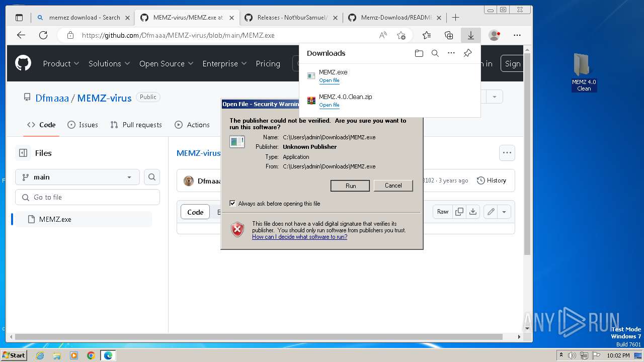The height and width of the screenshot is (362, 644).
Task: Uncheck Always ask before opening this file
Action: [232, 203]
